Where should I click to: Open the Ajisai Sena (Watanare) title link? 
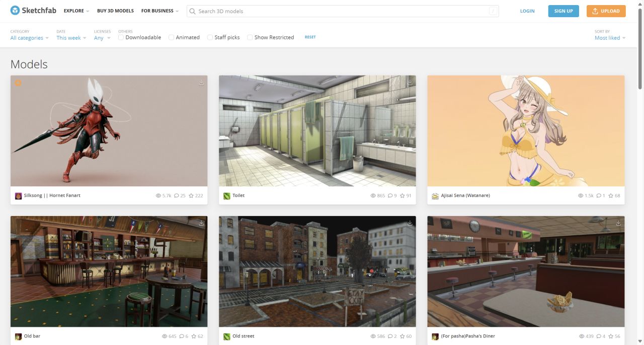click(465, 195)
